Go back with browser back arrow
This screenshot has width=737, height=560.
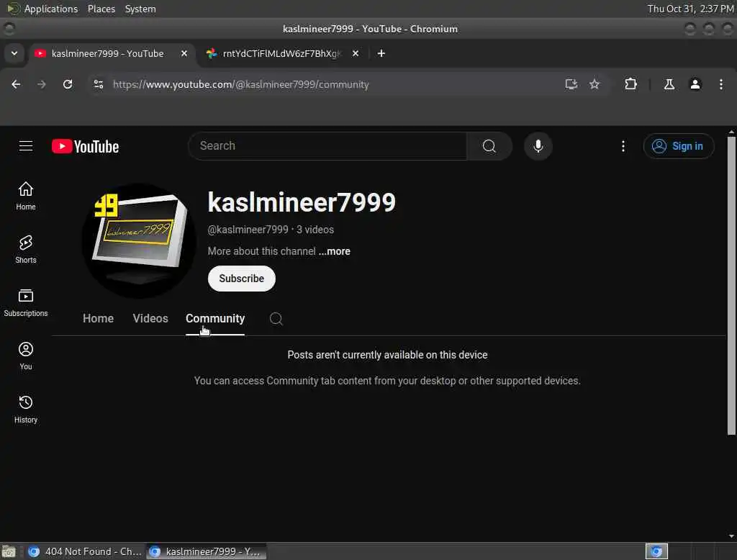(x=16, y=84)
